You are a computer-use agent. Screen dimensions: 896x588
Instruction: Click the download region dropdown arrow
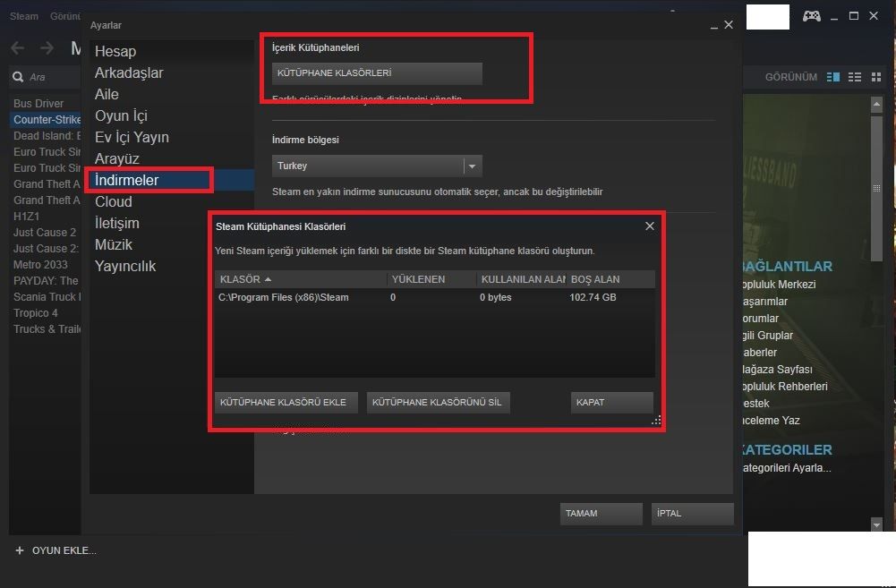(x=473, y=166)
